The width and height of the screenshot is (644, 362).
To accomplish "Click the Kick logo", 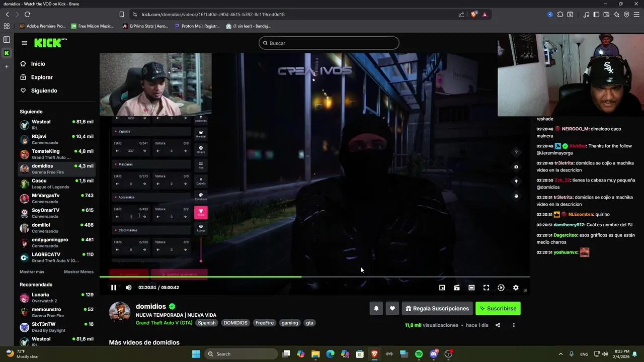I will (50, 43).
